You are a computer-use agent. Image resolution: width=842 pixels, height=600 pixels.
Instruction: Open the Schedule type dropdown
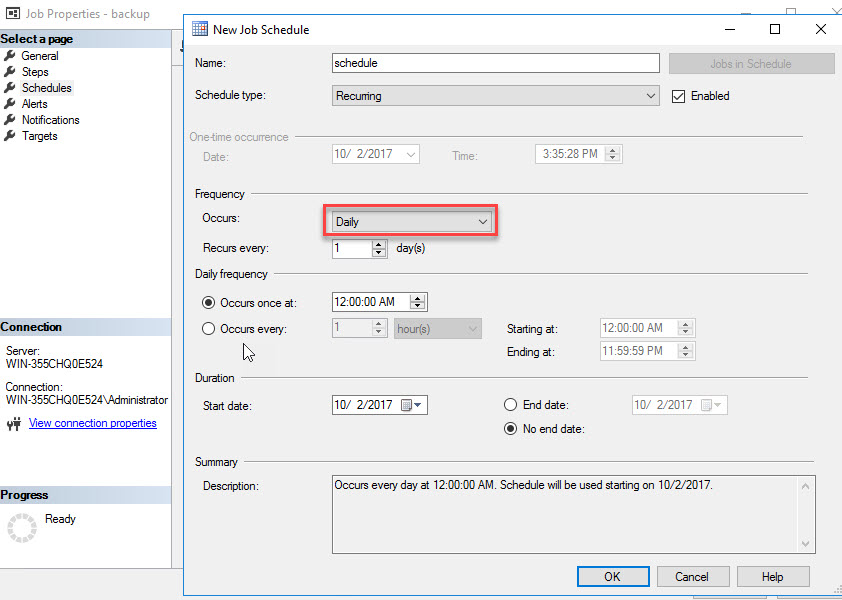tap(651, 96)
